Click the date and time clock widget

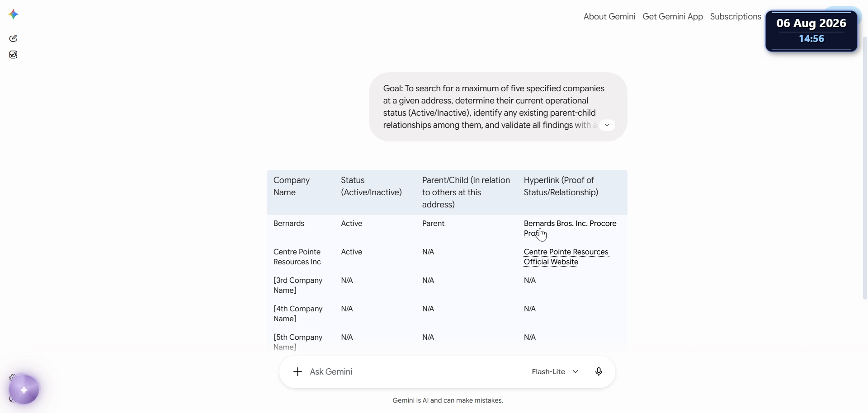(x=811, y=31)
